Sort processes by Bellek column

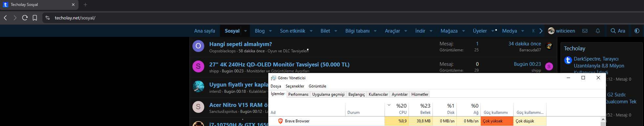pyautogui.click(x=421, y=109)
